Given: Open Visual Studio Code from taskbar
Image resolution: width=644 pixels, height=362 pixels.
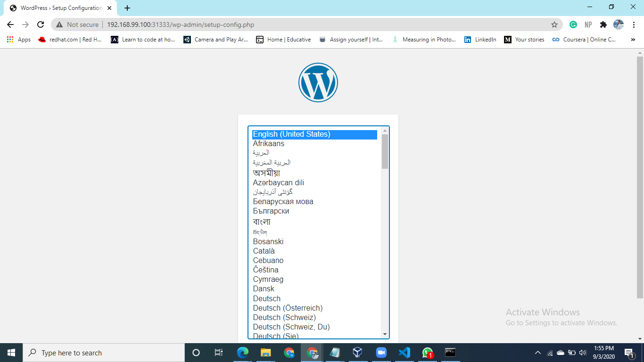Looking at the screenshot, I should pos(404,353).
